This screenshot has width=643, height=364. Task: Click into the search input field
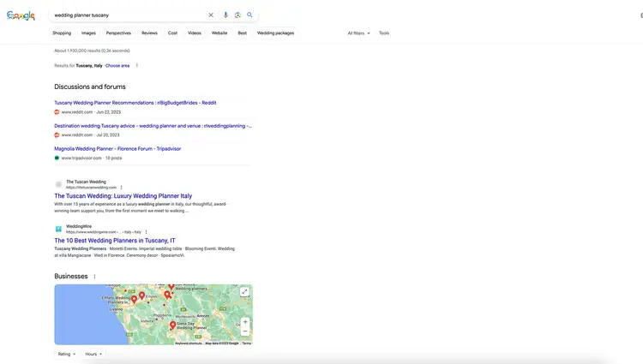(129, 15)
